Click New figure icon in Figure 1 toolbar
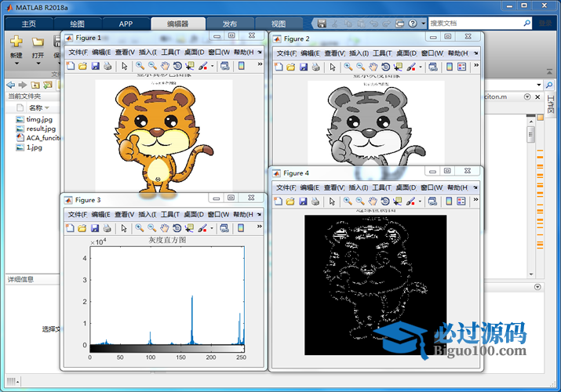The image size is (561, 392). pyautogui.click(x=71, y=66)
